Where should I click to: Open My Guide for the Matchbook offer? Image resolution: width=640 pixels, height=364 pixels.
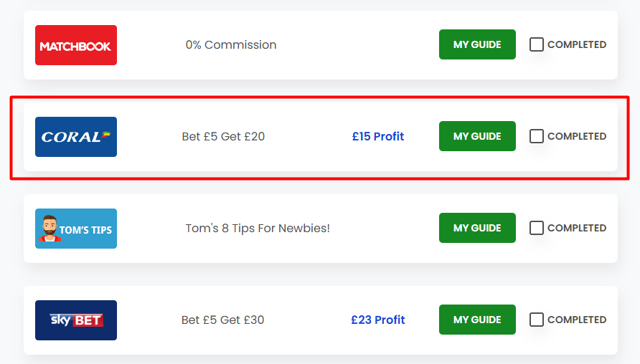point(477,44)
